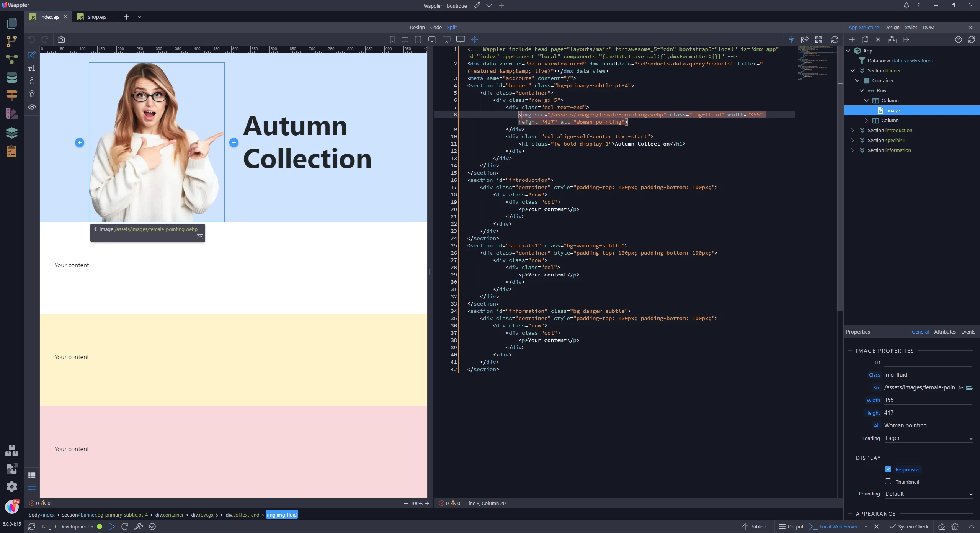Switch to the shop.ejs tab

96,17
